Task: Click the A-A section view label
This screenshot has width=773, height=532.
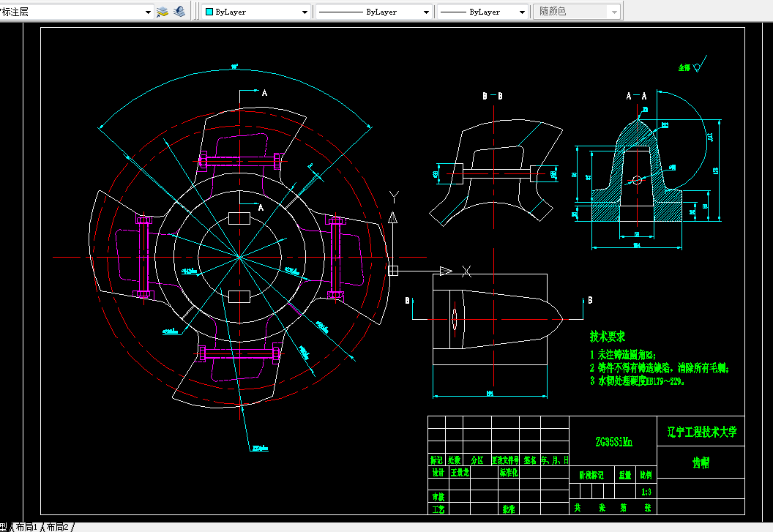Action: [636, 96]
